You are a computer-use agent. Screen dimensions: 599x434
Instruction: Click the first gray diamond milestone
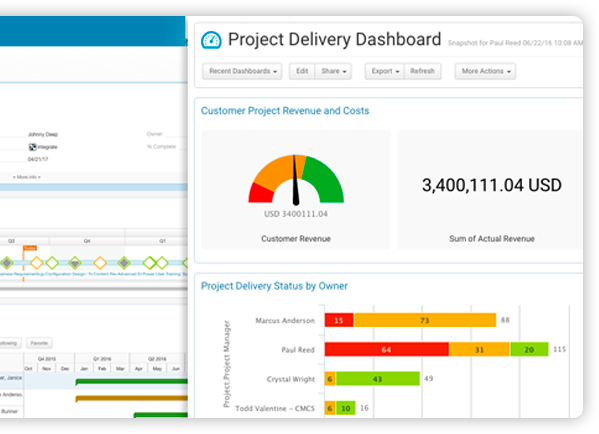(x=6, y=262)
